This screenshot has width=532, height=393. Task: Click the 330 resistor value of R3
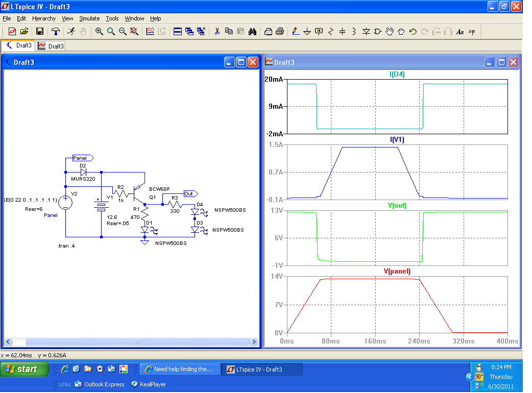click(x=175, y=211)
